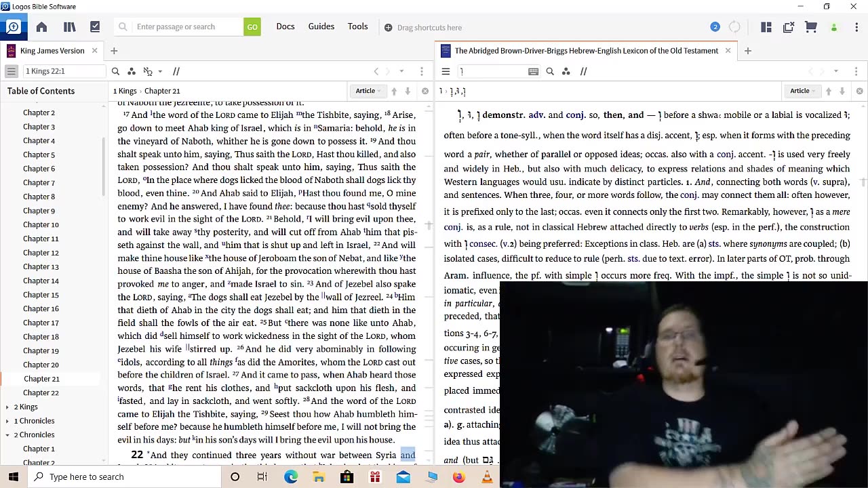Add a new tab next to King James Version
The height and width of the screenshot is (488, 868).
point(114,51)
